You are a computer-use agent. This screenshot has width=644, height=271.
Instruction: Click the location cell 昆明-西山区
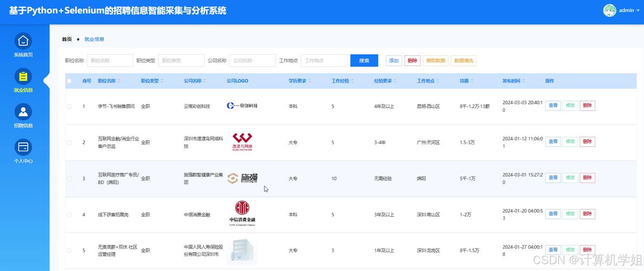click(429, 106)
